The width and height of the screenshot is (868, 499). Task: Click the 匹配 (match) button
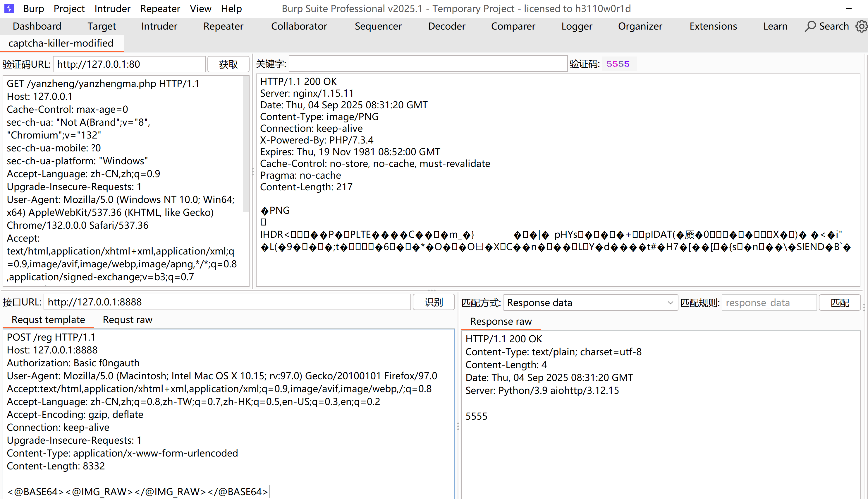point(840,303)
